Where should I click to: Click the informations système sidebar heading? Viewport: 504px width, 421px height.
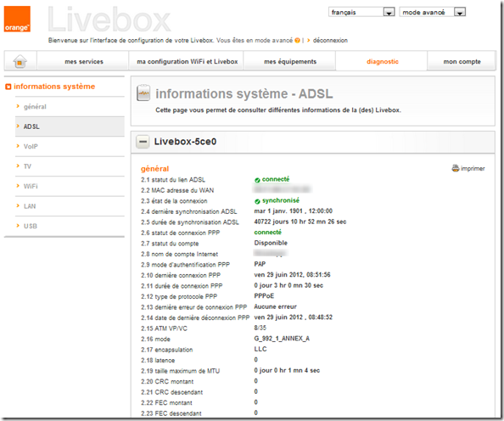click(54, 87)
